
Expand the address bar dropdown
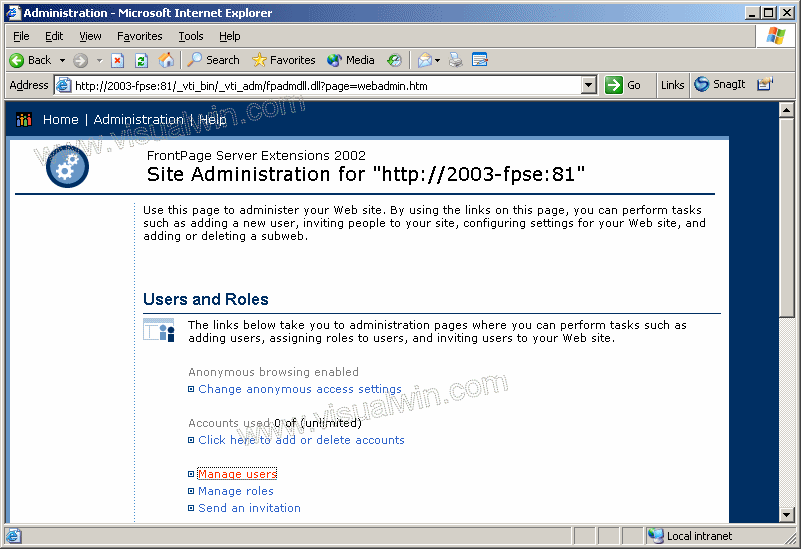[x=589, y=85]
